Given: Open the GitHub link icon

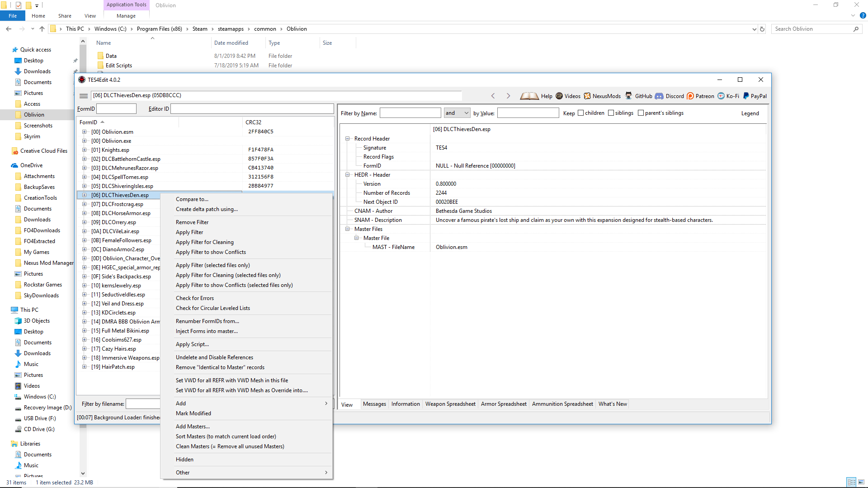Looking at the screenshot, I should pyautogui.click(x=629, y=96).
